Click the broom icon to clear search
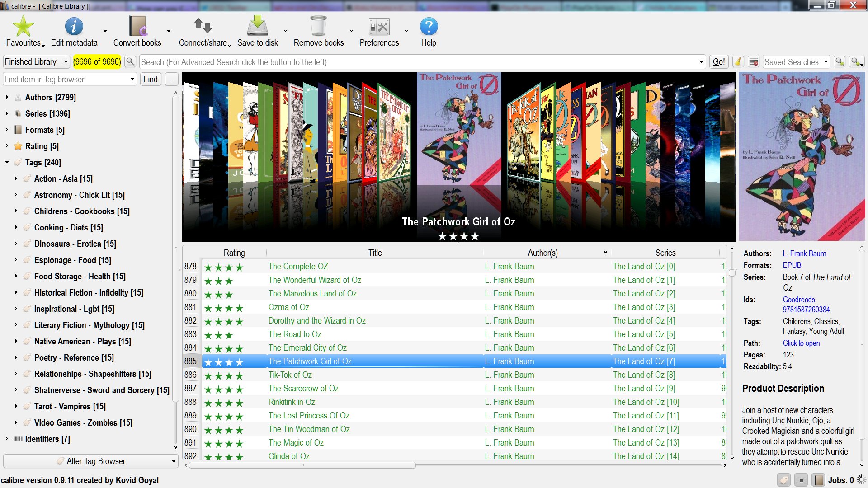868x488 pixels. [x=738, y=62]
